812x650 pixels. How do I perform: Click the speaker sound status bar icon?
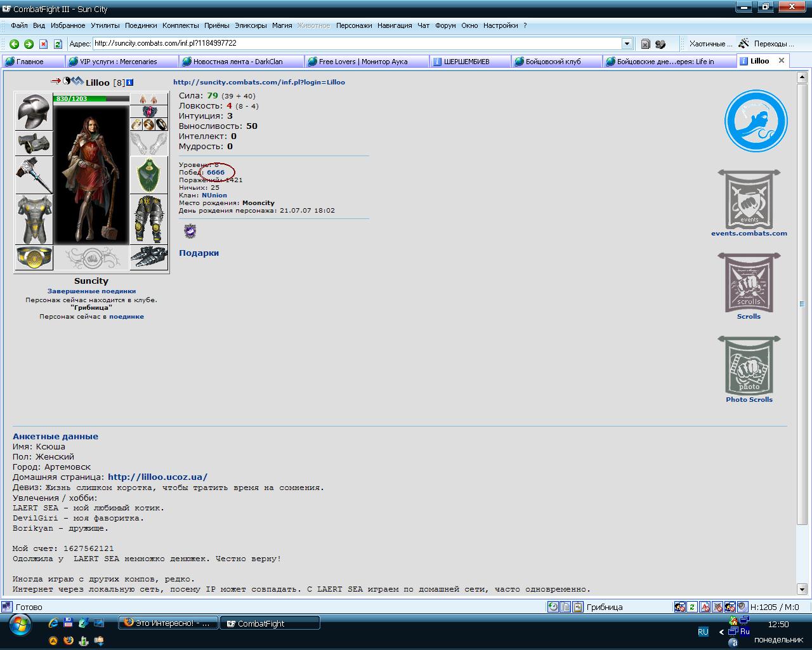[x=742, y=607]
